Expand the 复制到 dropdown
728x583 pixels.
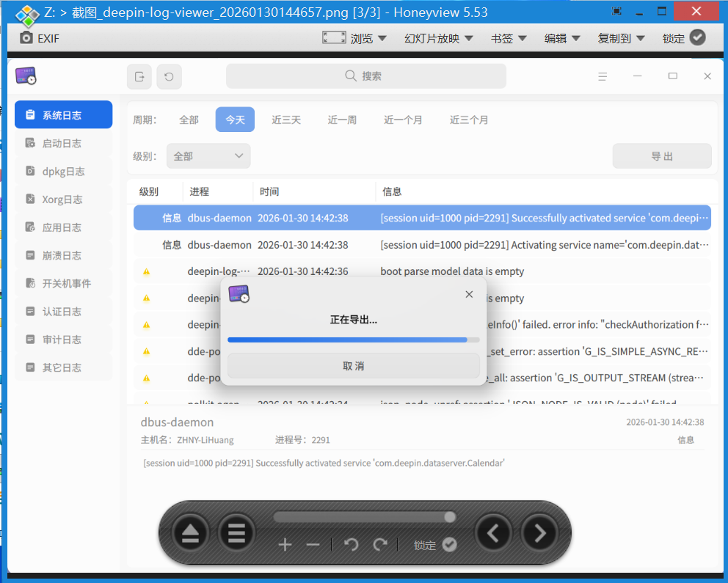tap(621, 38)
